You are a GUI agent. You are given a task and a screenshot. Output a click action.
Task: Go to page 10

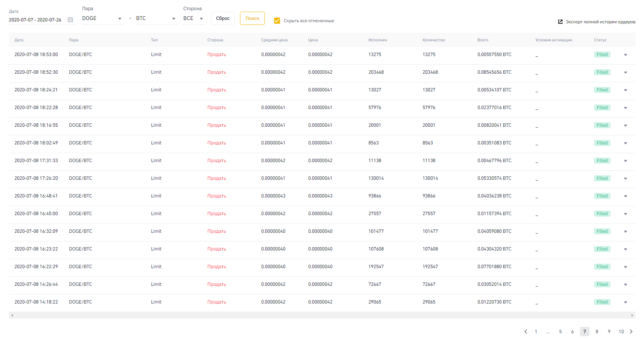click(621, 332)
